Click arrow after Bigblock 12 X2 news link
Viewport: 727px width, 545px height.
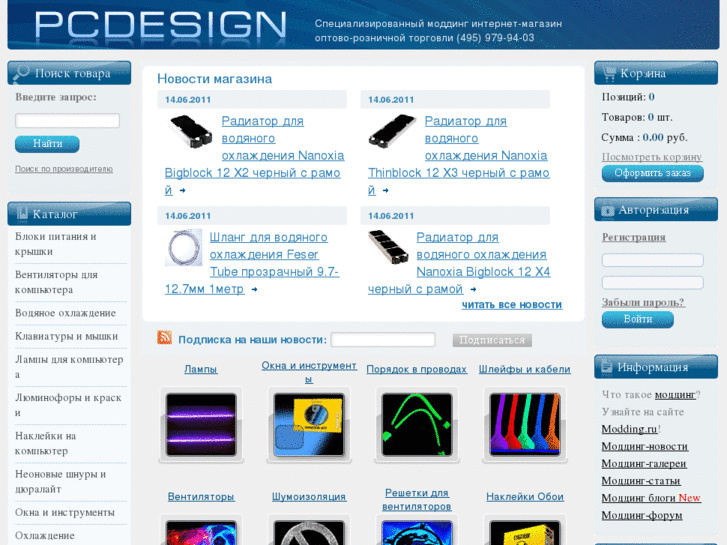[x=183, y=191]
